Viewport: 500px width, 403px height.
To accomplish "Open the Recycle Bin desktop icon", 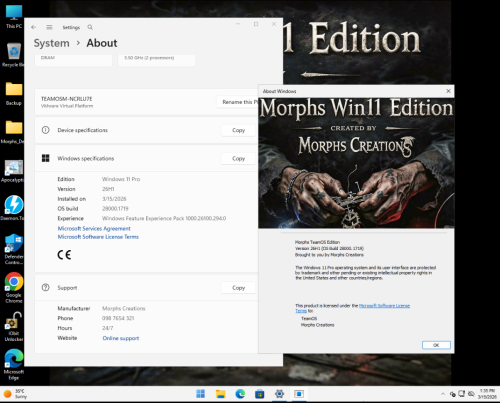I will click(x=14, y=55).
